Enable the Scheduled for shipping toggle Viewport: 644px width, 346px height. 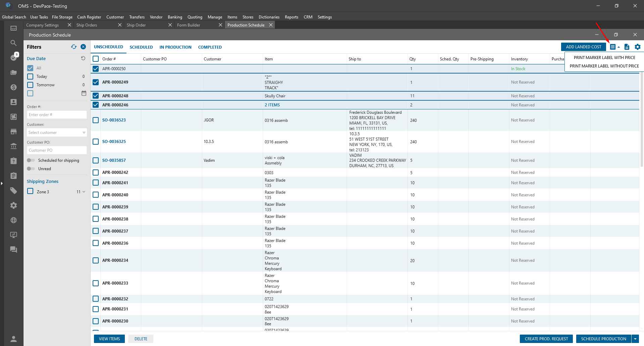click(31, 160)
